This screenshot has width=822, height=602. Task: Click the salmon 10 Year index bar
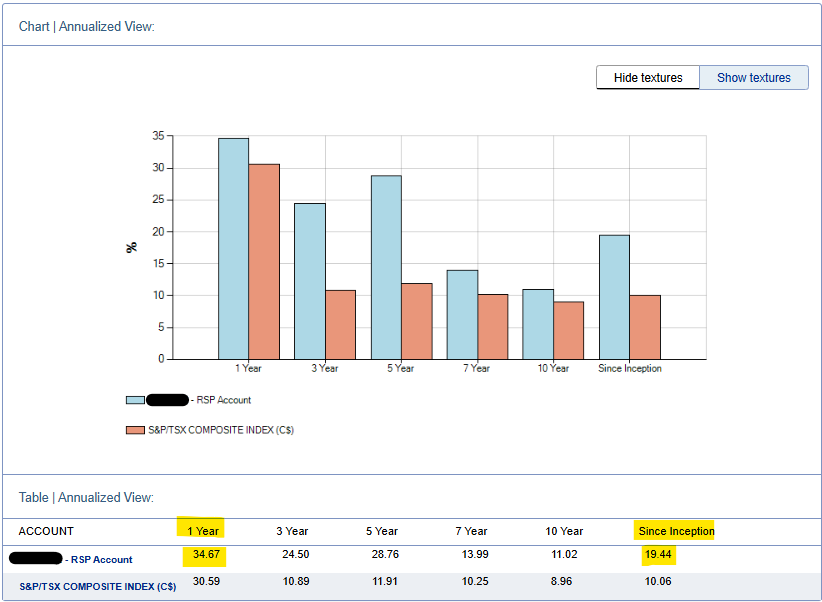569,330
